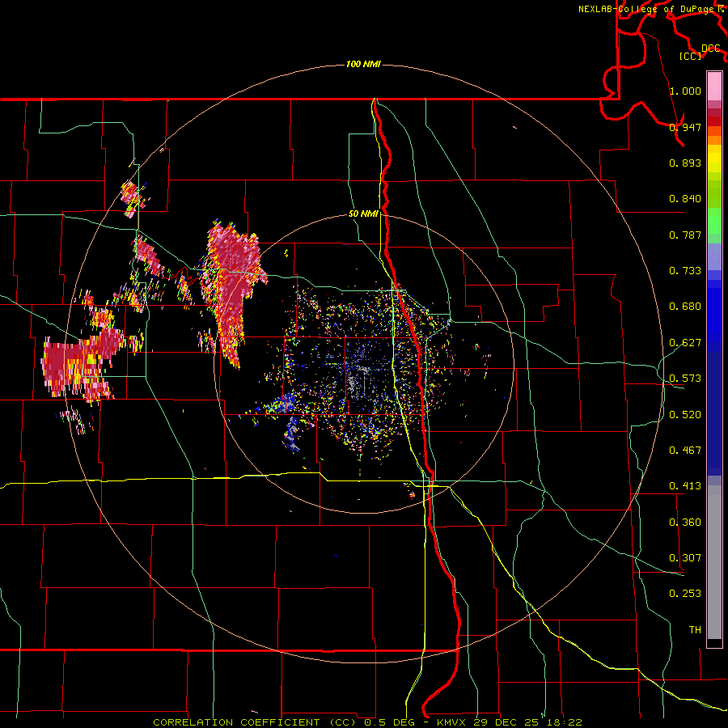Click the 100 NMI range ring label
This screenshot has height=728, width=728.
pyautogui.click(x=363, y=64)
